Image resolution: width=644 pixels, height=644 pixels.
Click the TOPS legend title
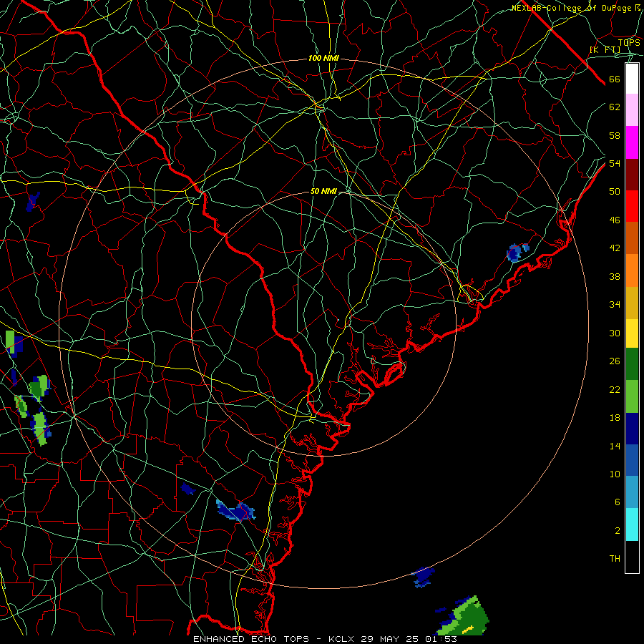tap(629, 42)
